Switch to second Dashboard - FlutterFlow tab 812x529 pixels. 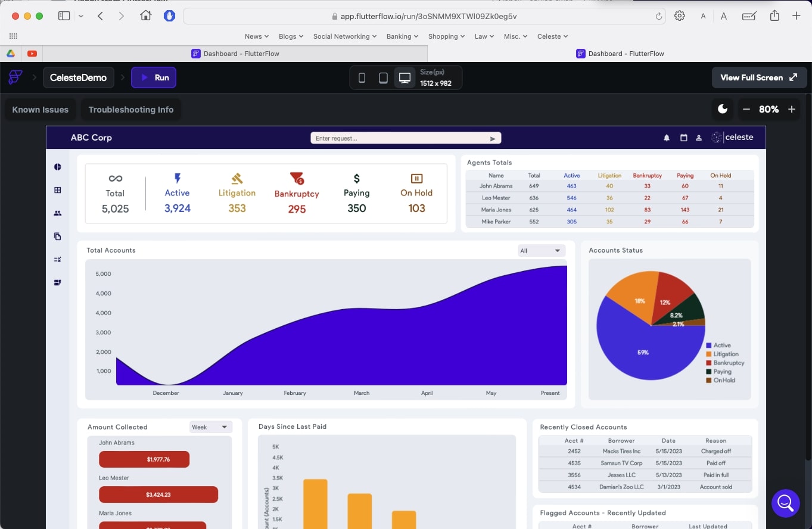(620, 54)
